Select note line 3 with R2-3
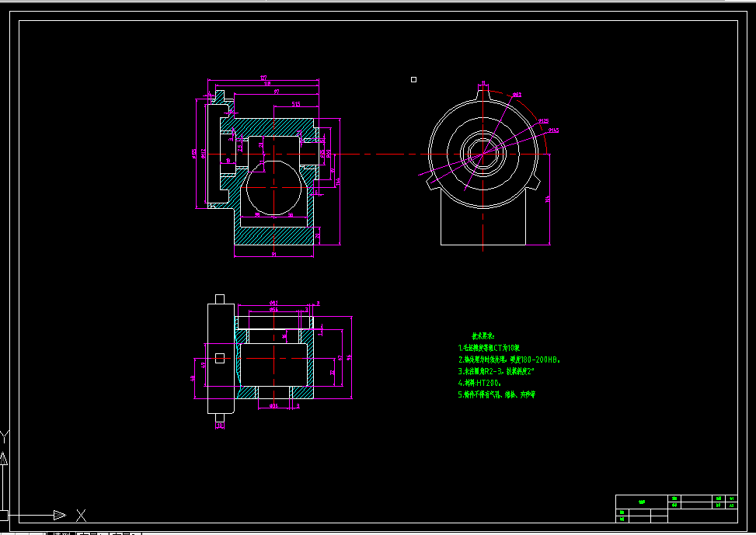756x535 pixels. [496, 371]
